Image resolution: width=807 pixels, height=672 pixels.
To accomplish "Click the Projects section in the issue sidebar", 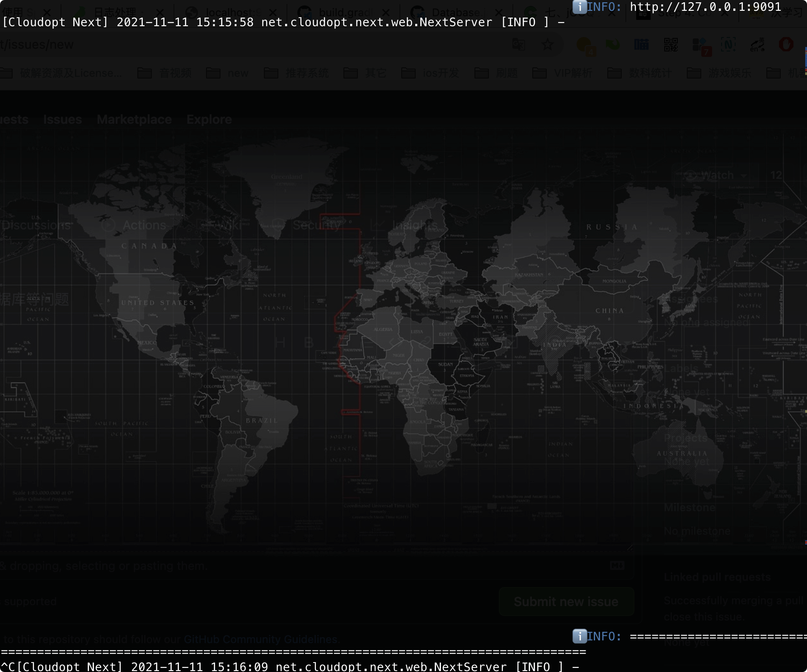I will click(685, 438).
